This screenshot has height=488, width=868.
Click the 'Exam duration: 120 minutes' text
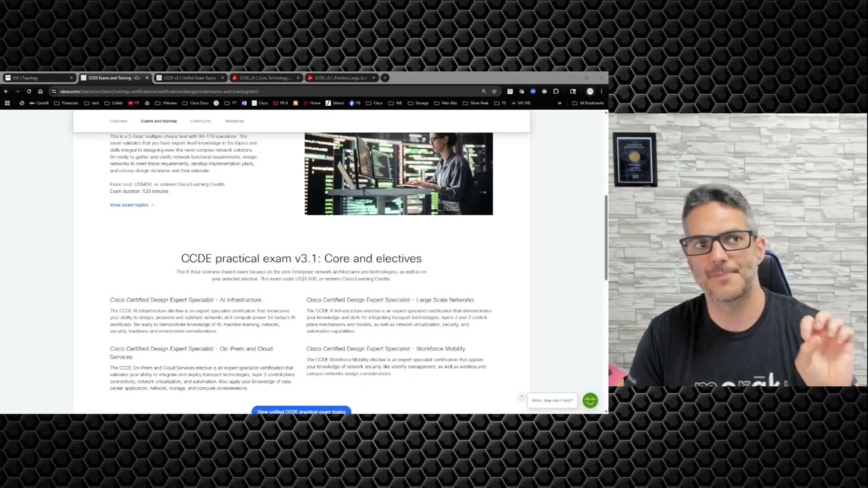pyautogui.click(x=139, y=191)
